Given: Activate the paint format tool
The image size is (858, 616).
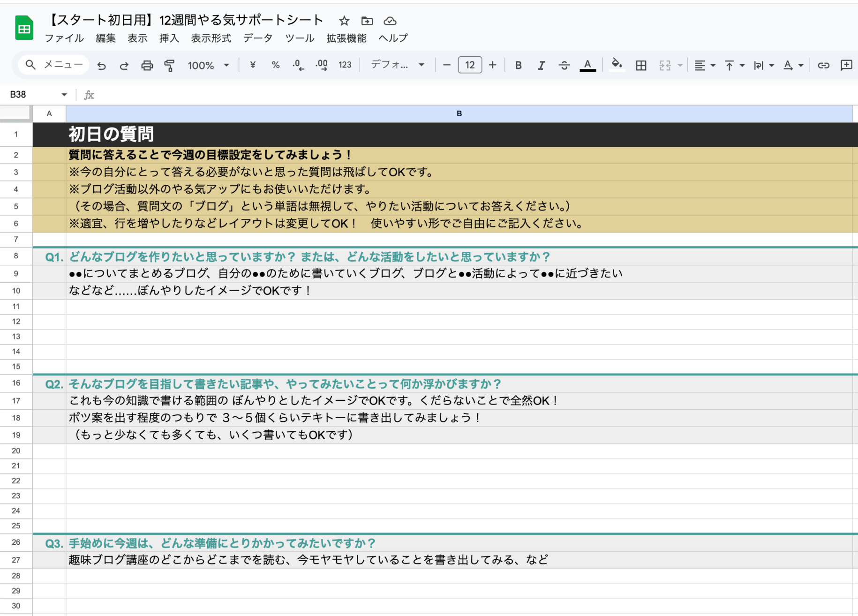Looking at the screenshot, I should coord(169,65).
